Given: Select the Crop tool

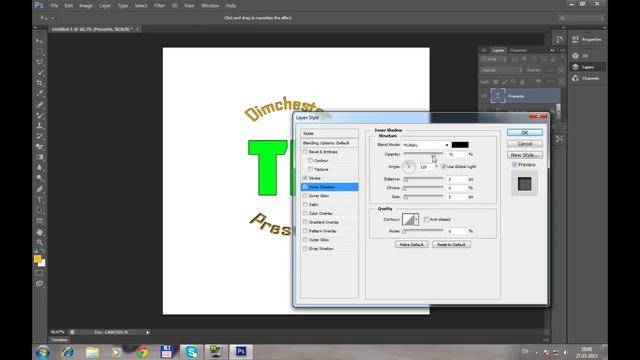Looking at the screenshot, I should coord(40,83).
